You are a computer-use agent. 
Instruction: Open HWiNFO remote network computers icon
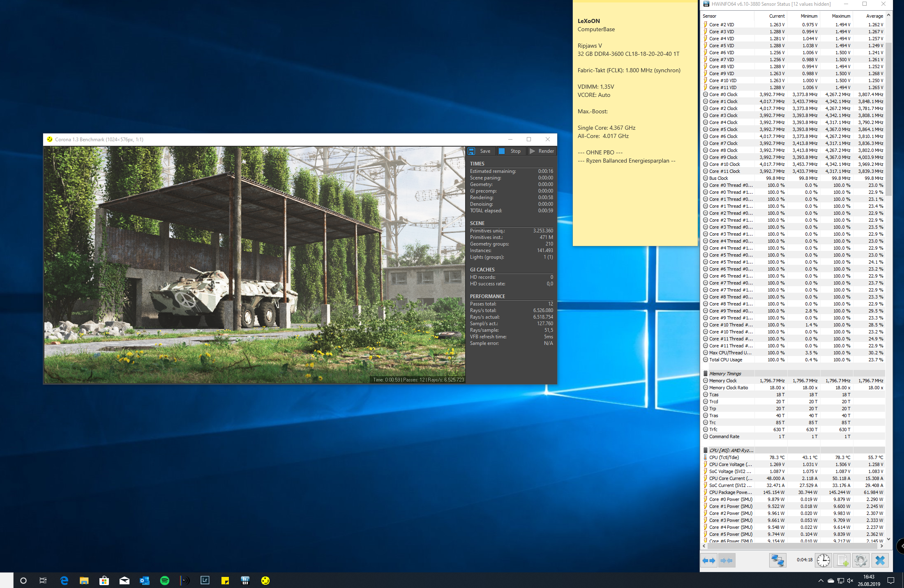(777, 560)
